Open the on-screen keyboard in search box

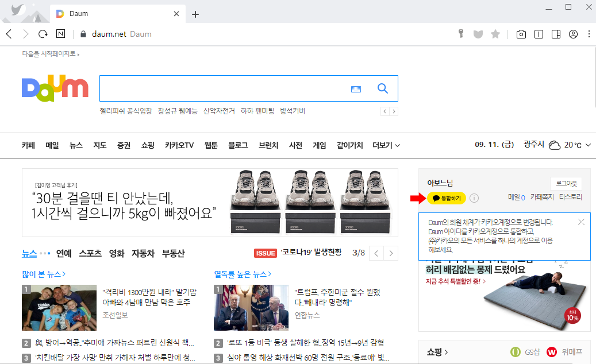pos(356,89)
